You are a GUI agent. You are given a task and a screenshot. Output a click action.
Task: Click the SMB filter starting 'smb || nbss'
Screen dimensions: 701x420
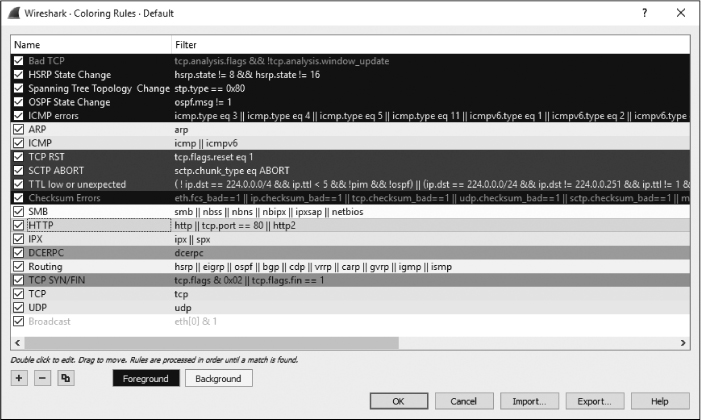(269, 212)
